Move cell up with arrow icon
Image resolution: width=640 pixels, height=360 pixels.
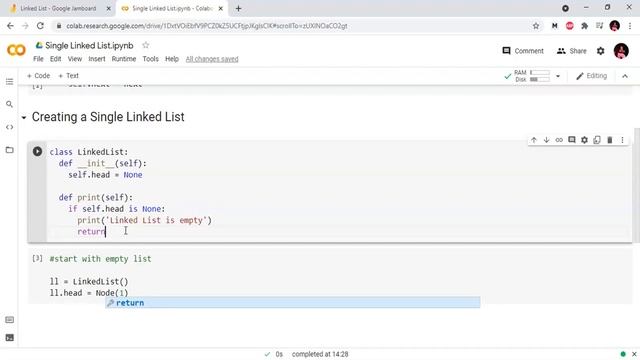pyautogui.click(x=534, y=140)
